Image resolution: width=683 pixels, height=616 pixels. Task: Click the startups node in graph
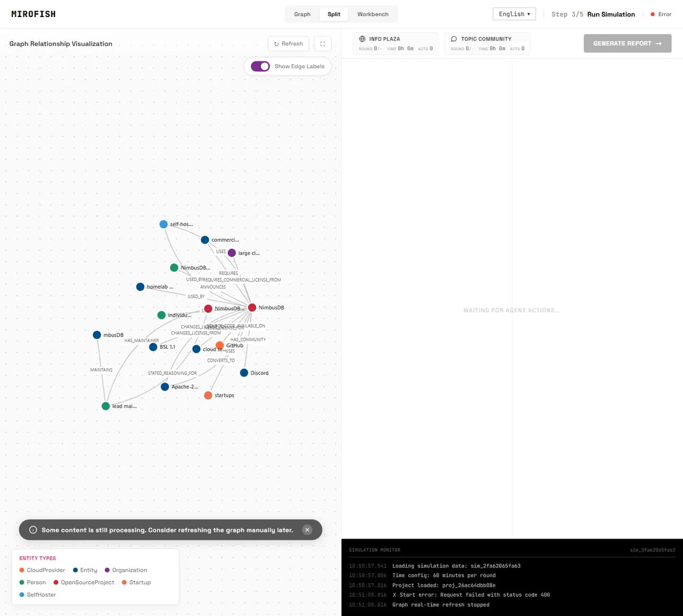pos(208,395)
